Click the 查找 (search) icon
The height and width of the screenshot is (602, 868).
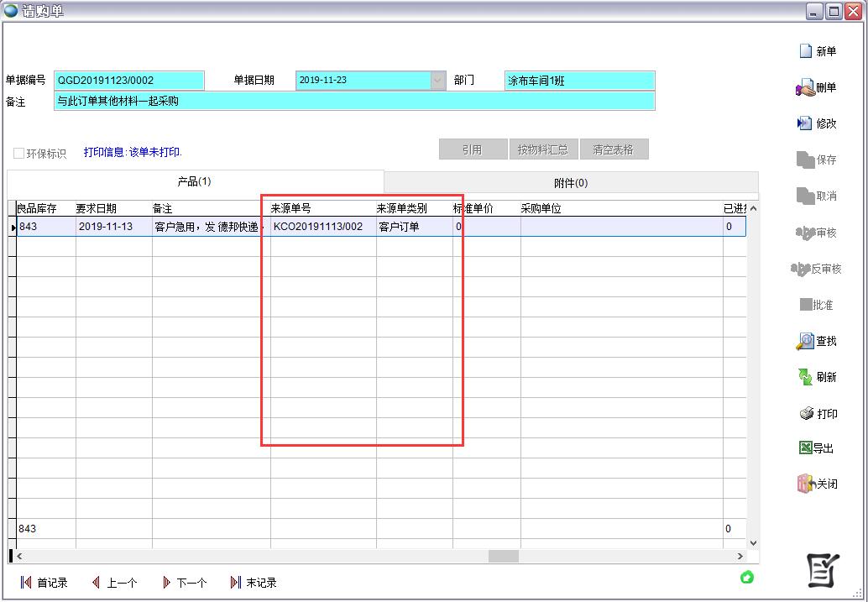coord(805,341)
